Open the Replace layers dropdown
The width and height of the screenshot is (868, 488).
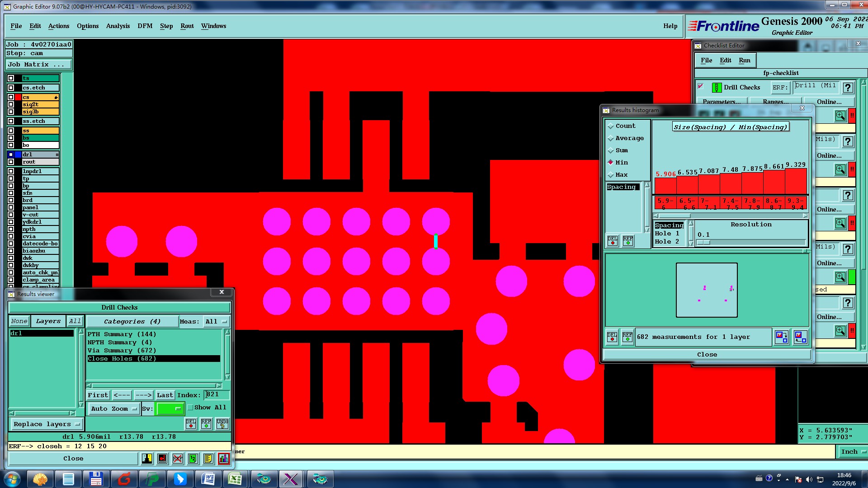pyautogui.click(x=46, y=424)
